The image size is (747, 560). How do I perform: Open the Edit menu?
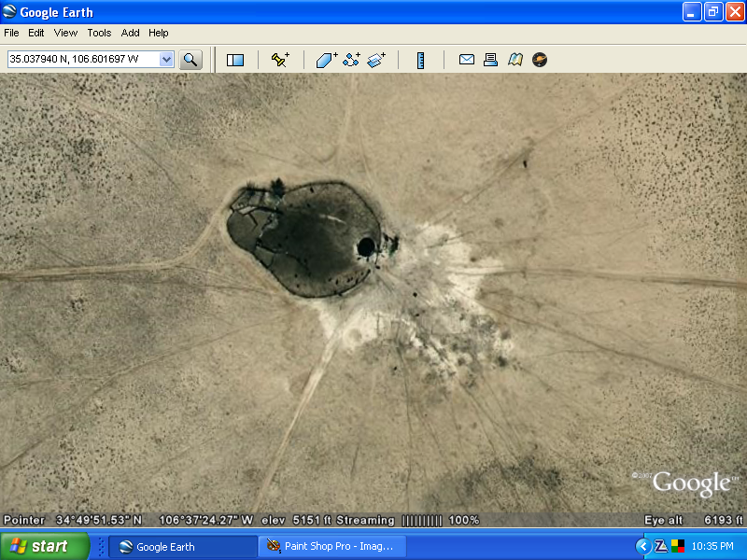(x=35, y=33)
